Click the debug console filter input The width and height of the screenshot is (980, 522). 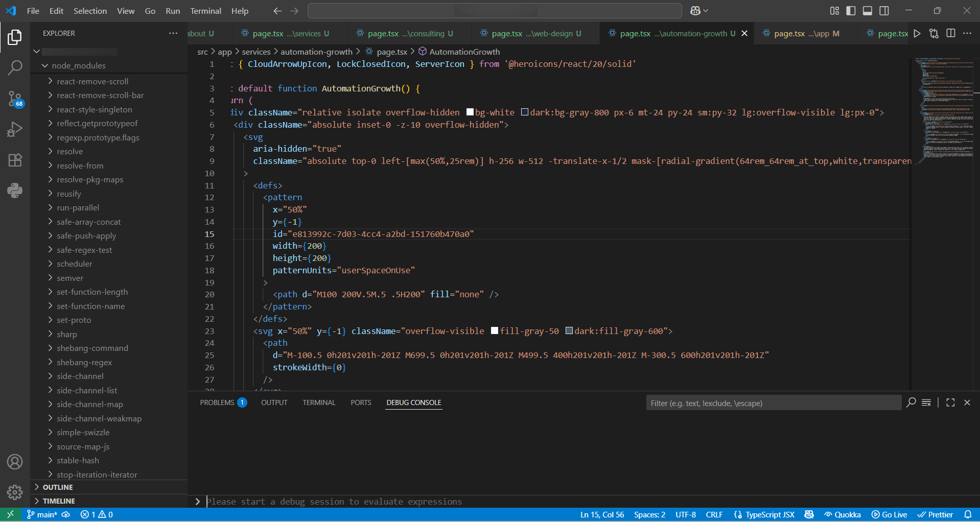[773, 403]
